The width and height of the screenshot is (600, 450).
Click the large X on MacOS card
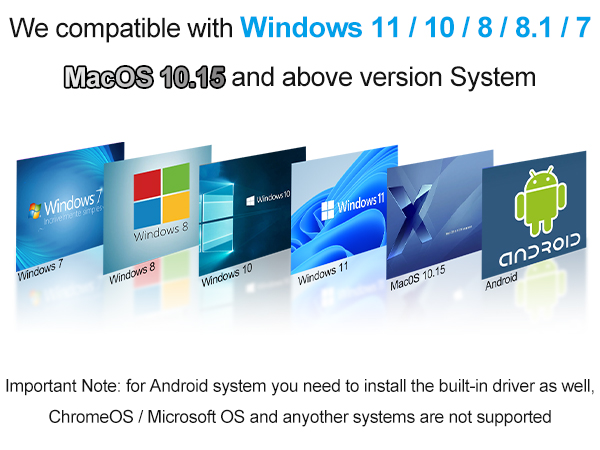(410, 214)
